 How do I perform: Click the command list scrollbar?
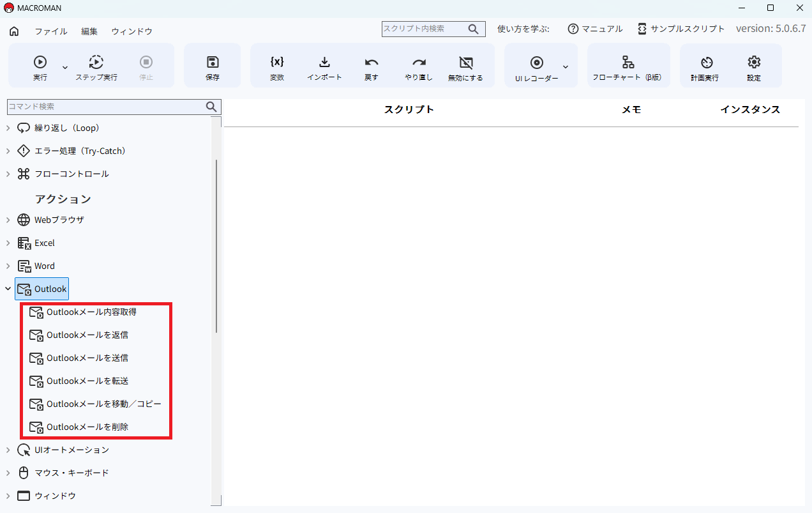tap(217, 246)
